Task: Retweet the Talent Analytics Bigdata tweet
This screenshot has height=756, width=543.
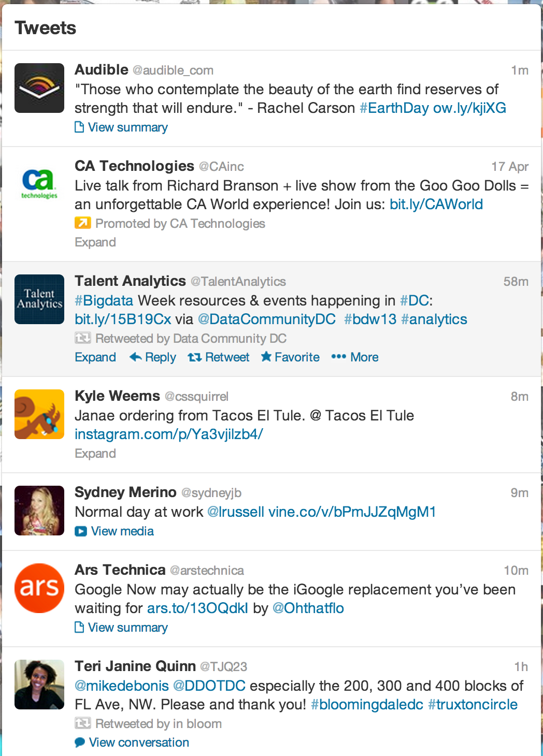Action: coord(219,357)
